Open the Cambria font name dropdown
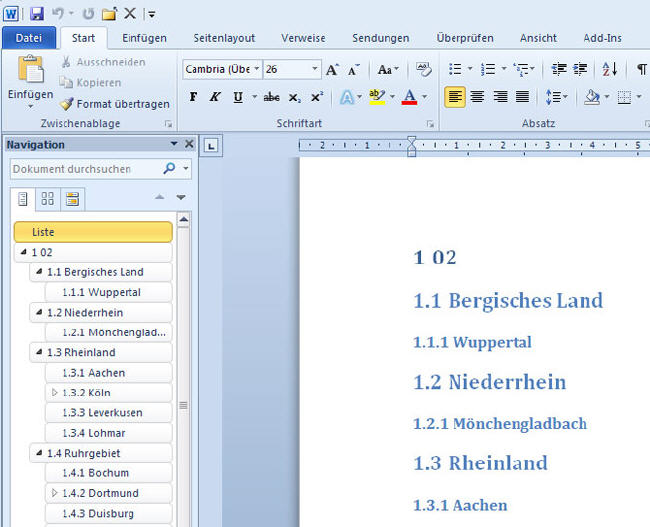The image size is (650, 527). 256,70
